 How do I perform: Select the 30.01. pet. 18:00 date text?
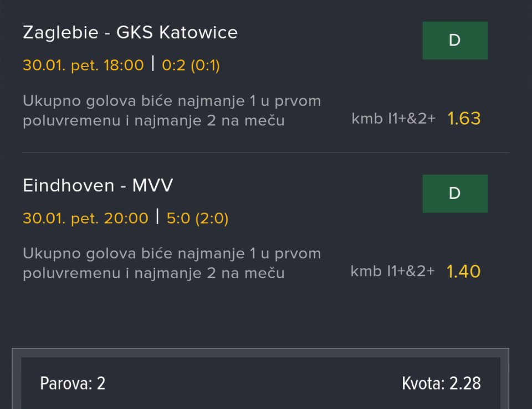click(x=83, y=65)
